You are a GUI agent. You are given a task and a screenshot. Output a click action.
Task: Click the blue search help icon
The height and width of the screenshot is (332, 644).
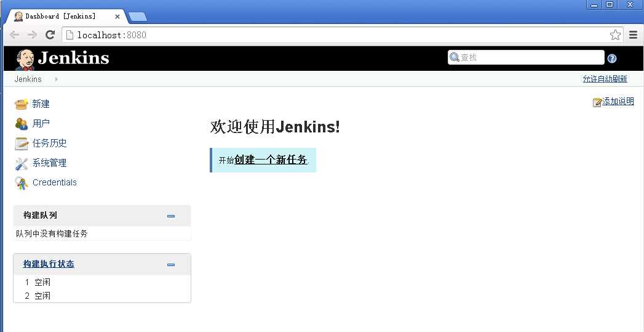[x=611, y=59]
